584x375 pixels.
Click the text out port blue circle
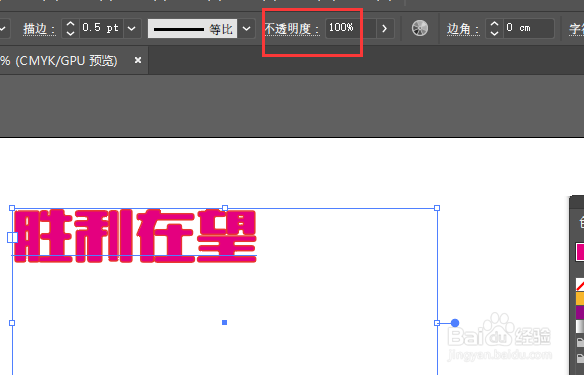click(455, 323)
